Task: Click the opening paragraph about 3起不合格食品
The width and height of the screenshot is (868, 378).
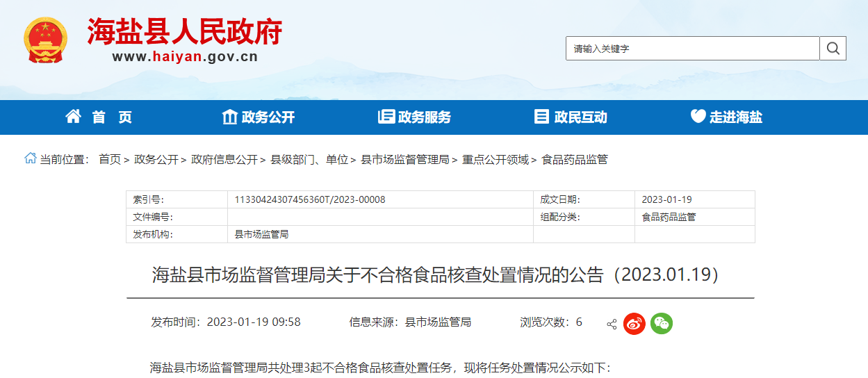Action: 379,368
